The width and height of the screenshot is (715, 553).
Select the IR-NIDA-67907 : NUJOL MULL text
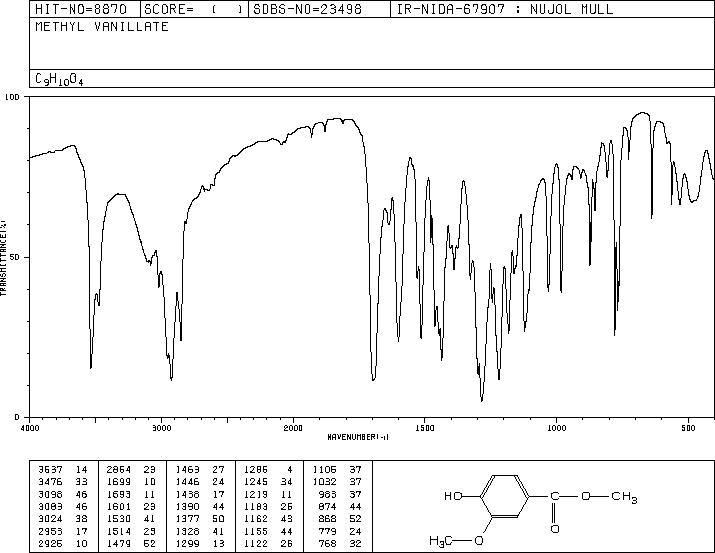pyautogui.click(x=505, y=9)
